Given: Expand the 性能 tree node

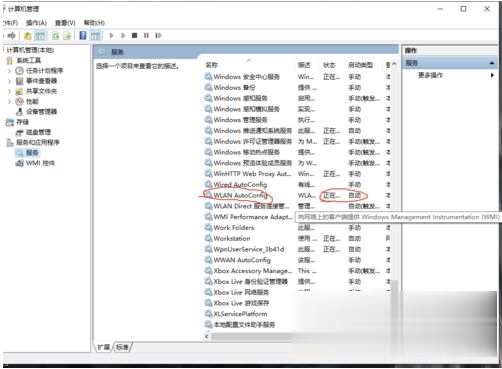Looking at the screenshot, I should tap(9, 101).
